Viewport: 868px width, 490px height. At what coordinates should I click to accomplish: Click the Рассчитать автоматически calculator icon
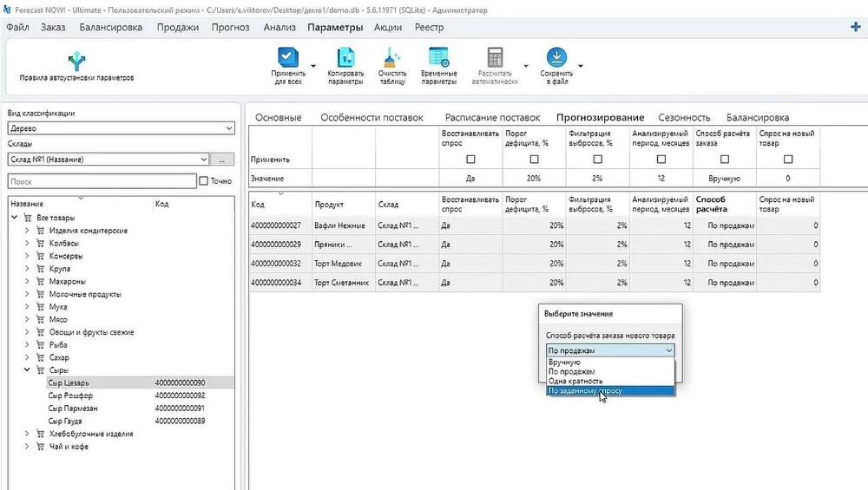[x=495, y=57]
